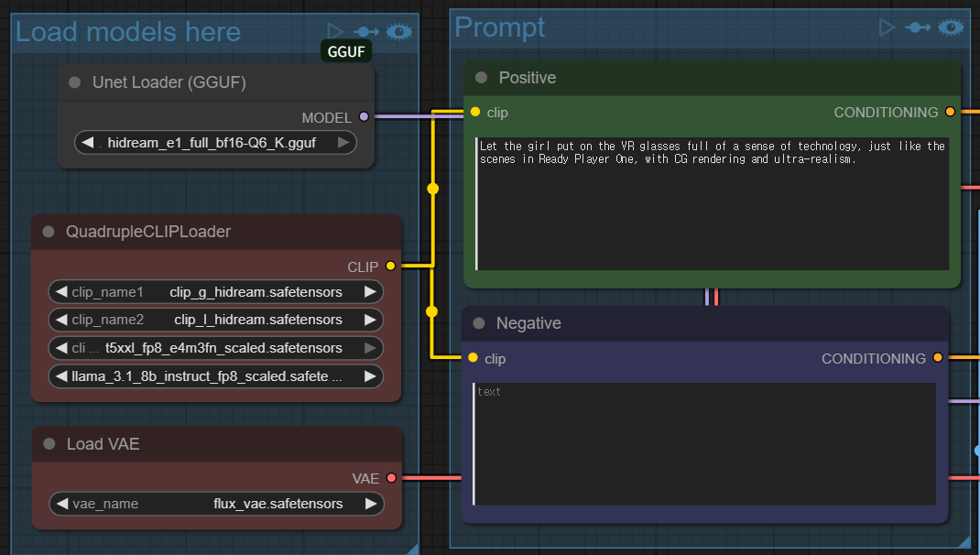Collapse the Unet Loader (GGUF) node dot
Viewport: 980px width, 555px height.
click(74, 82)
